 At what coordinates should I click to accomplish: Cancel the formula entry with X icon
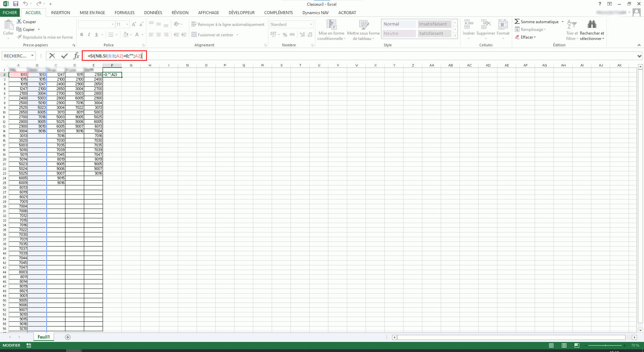pos(52,56)
